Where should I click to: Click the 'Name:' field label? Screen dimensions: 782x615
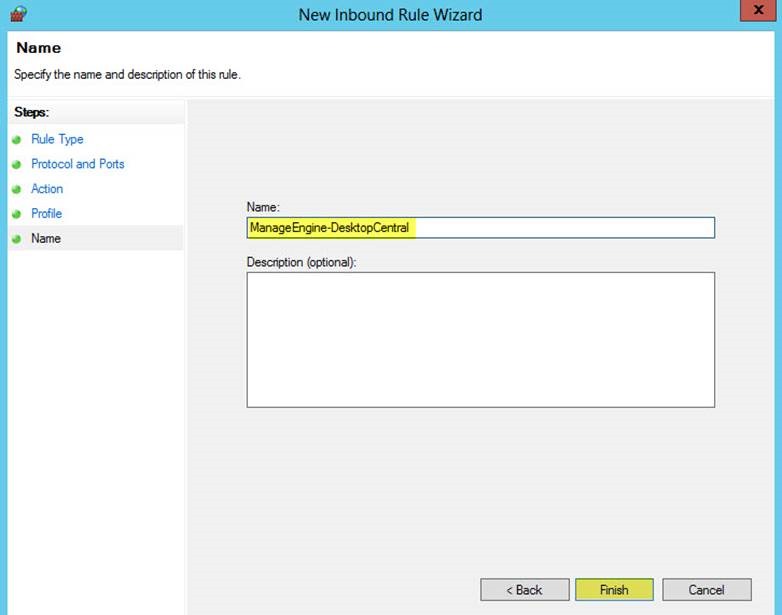pos(263,207)
